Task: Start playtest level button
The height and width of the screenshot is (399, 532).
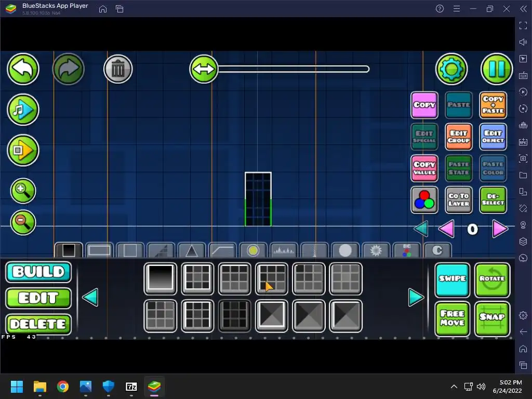Action: (23, 150)
